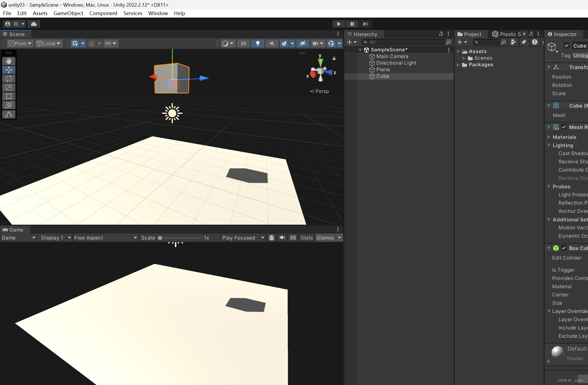Select the Rect Transform tool
The image size is (588, 385).
[9, 96]
